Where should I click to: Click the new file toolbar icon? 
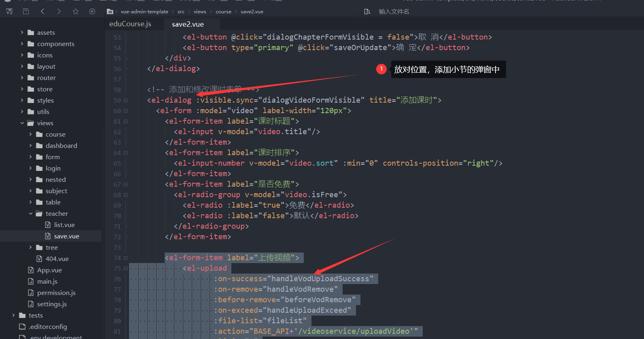(x=9, y=11)
